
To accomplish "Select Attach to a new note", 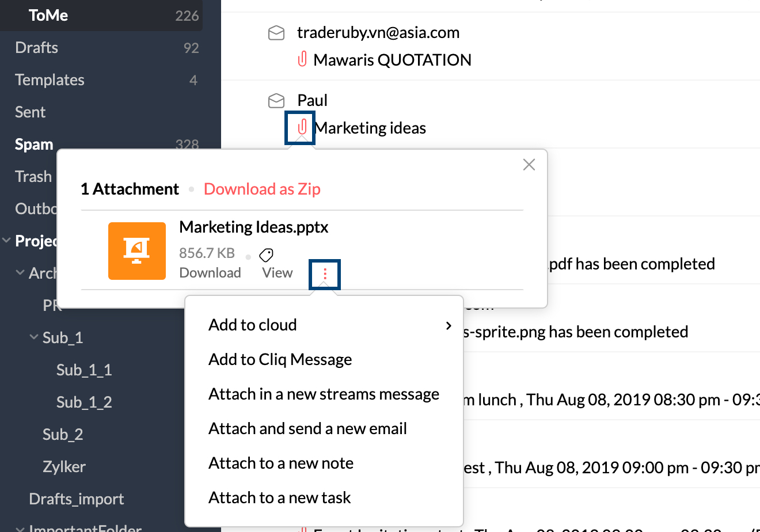I will [281, 463].
